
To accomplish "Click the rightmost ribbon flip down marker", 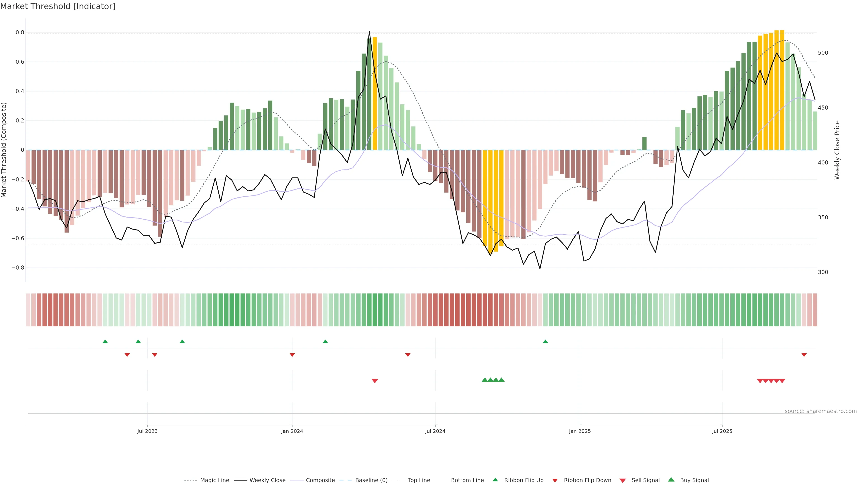I will (x=804, y=355).
